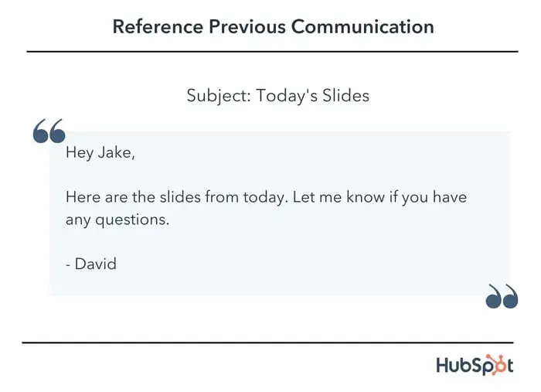The height and width of the screenshot is (392, 541).
Task: Click "Here are the slides from today." sentence
Action: [176, 197]
